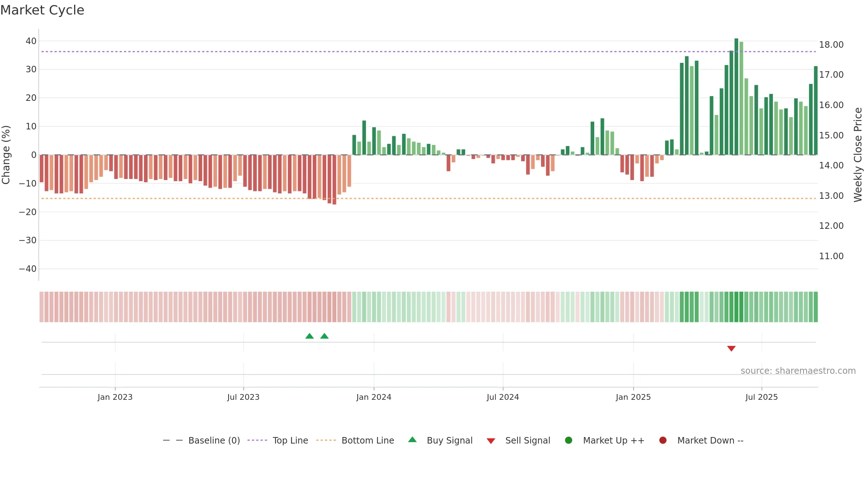Toggle the Sell Signal legend entry

pos(518,440)
